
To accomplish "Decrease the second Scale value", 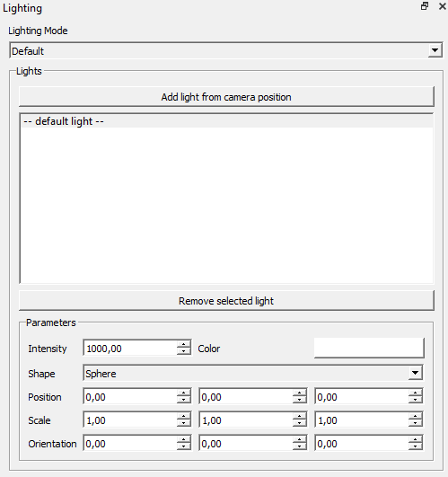I will [299, 423].
